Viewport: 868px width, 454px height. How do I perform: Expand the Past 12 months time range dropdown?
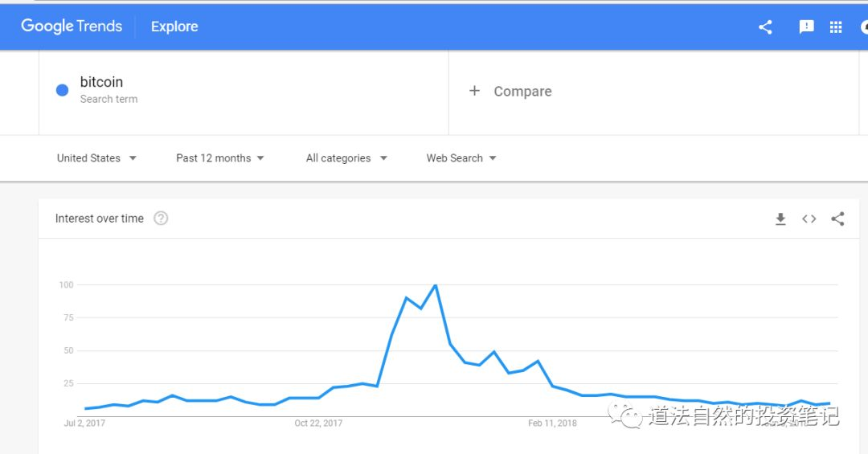coord(219,158)
